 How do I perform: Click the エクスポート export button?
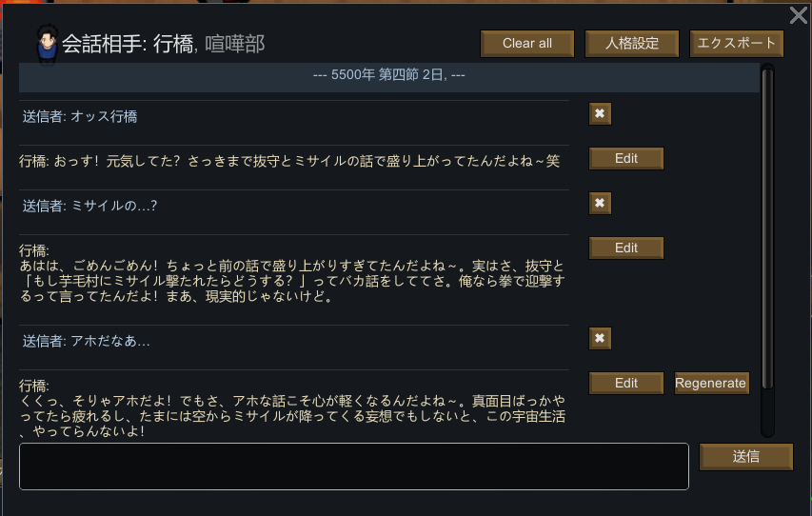736,44
